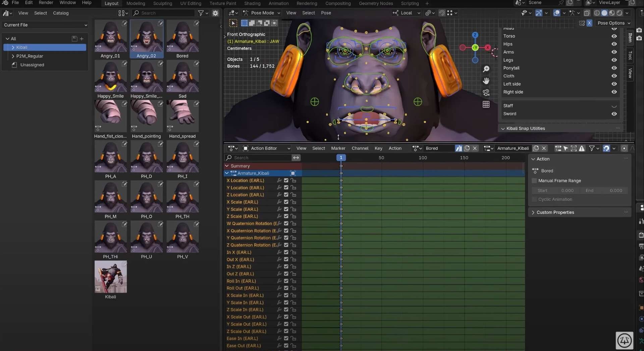The width and height of the screenshot is (644, 351).
Task: Click the only show selected arrow icon
Action: (566, 148)
